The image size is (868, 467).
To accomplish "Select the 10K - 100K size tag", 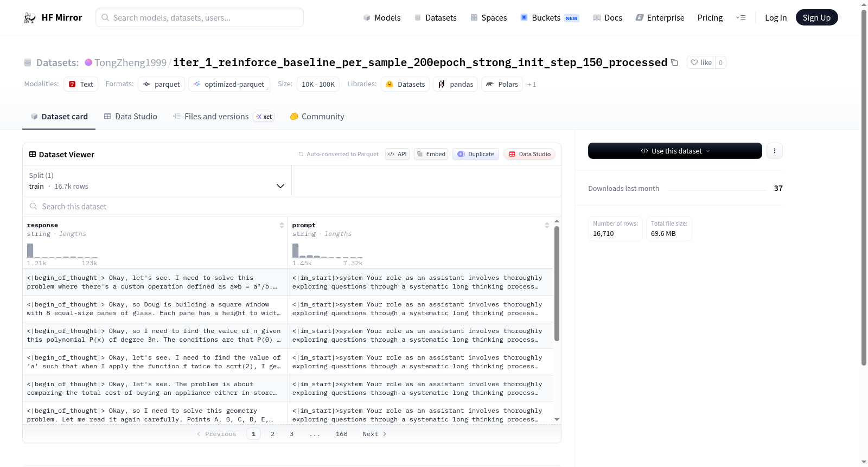I will click(318, 84).
